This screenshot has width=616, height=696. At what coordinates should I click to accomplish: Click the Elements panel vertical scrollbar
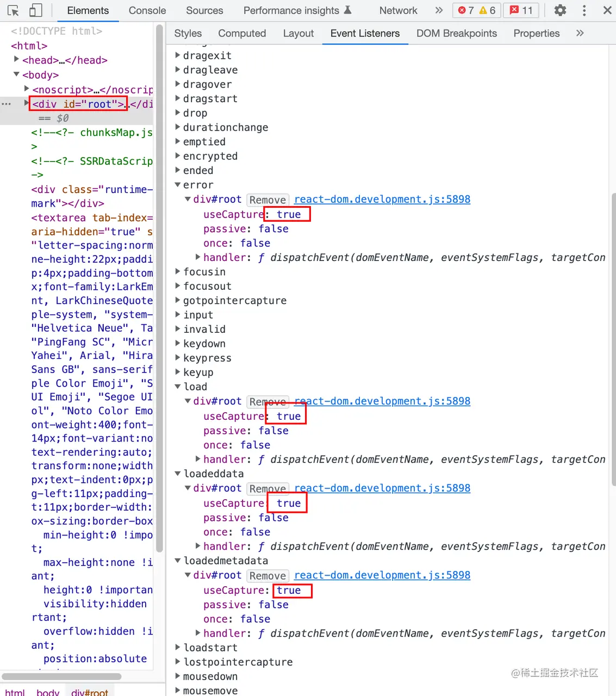159,288
